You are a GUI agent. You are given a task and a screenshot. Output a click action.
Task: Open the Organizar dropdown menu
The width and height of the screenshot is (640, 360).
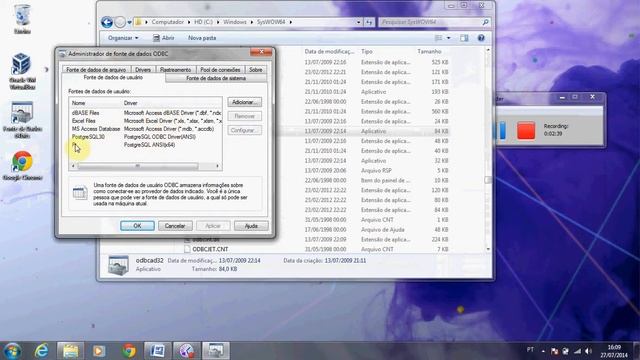pos(123,38)
